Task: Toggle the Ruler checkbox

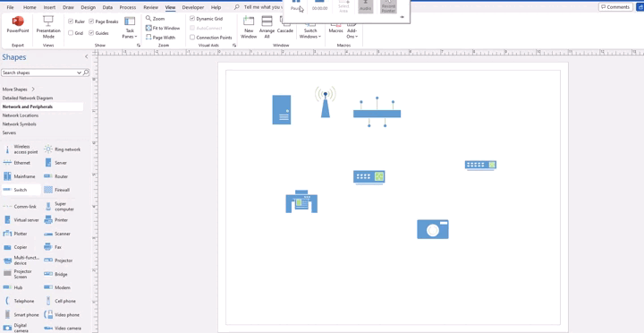Action: coord(71,21)
